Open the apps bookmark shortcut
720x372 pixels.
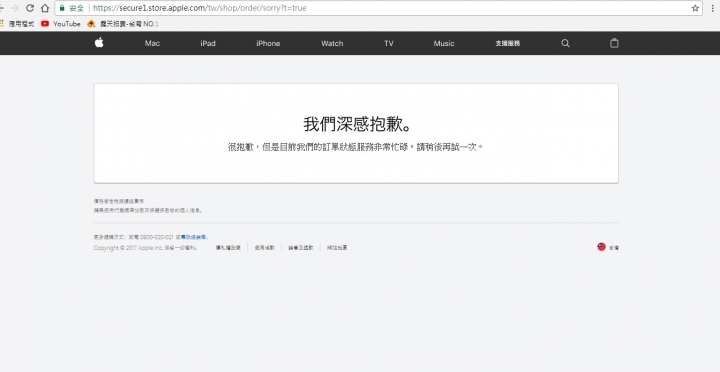tap(17, 23)
